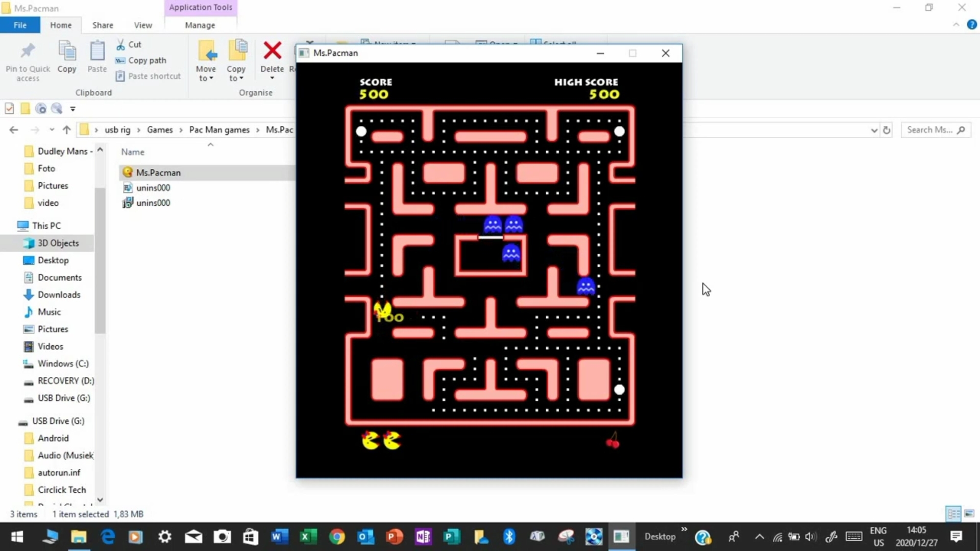Open Documents in navigation pane
The height and width of the screenshot is (551, 980).
(59, 278)
